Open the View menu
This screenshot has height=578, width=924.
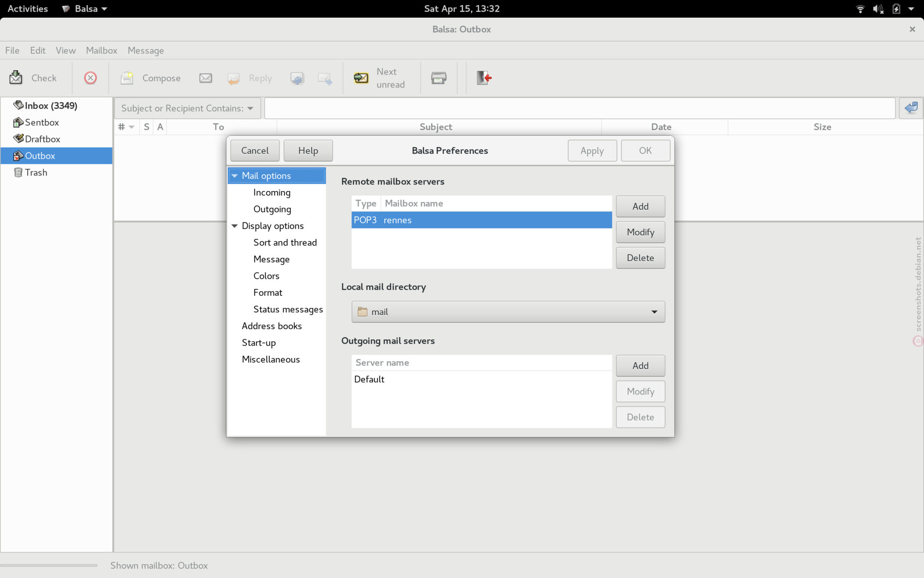click(x=66, y=50)
